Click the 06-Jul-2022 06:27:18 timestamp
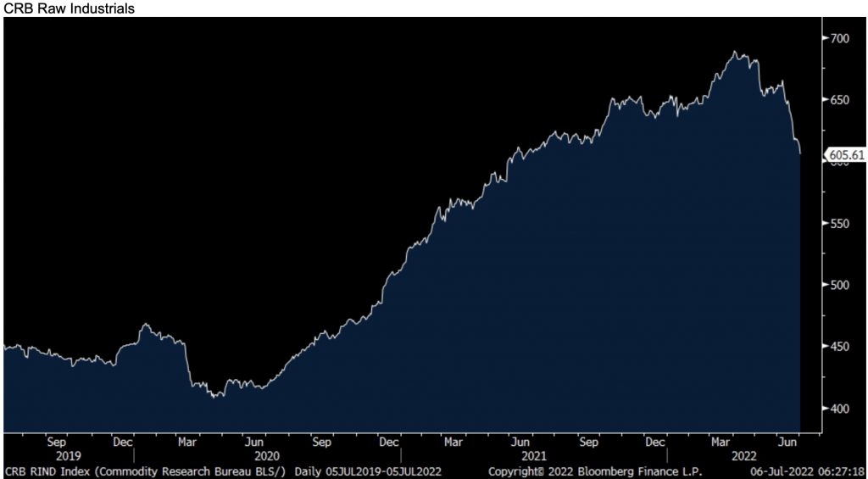The height and width of the screenshot is (479, 868). point(807,471)
